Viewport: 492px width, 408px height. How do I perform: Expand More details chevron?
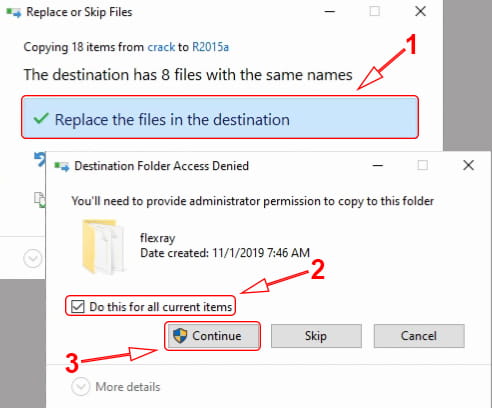pos(81,387)
